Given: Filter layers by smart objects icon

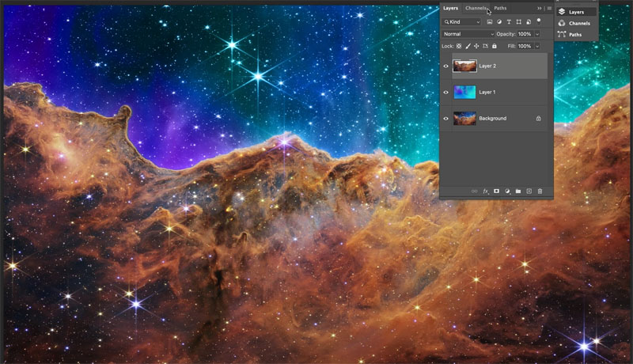Looking at the screenshot, I should (529, 22).
